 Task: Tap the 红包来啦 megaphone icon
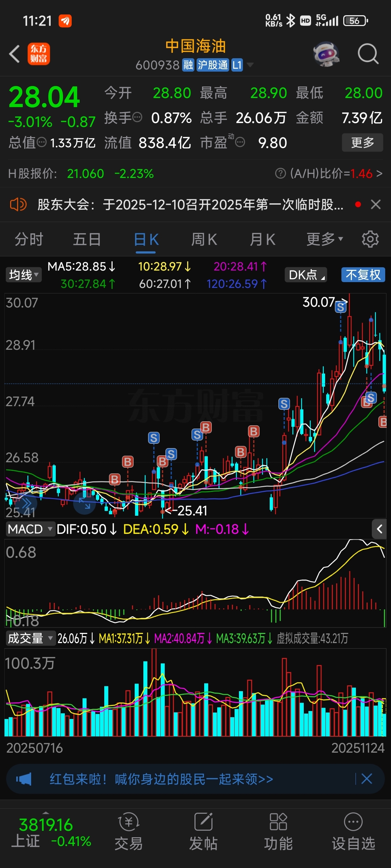click(24, 779)
